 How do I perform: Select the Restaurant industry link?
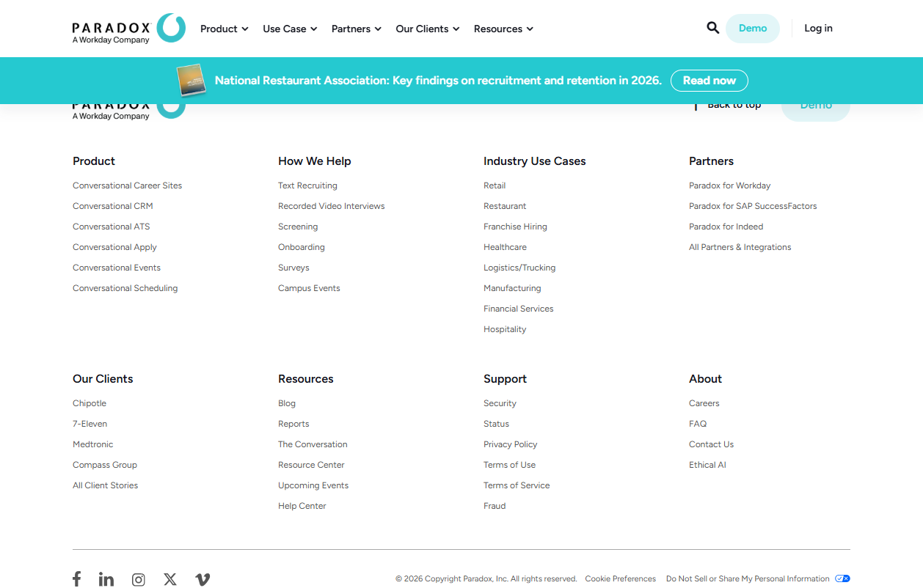pyautogui.click(x=505, y=206)
